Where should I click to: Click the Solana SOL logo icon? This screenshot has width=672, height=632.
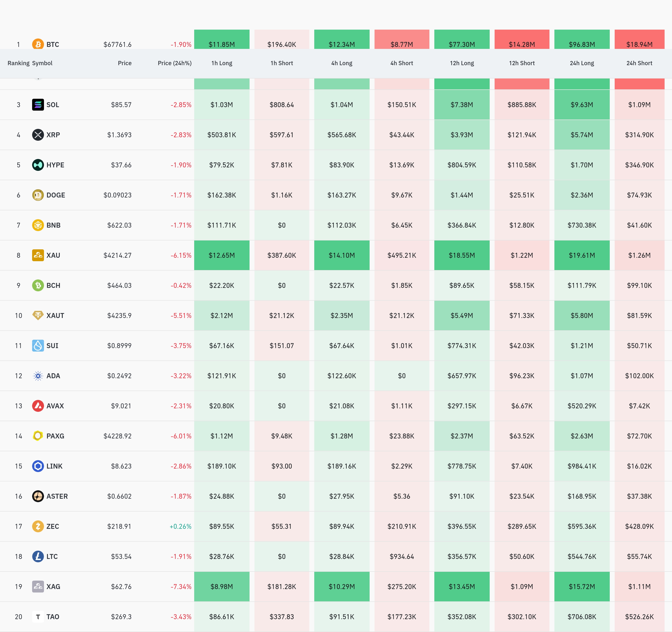tap(38, 105)
